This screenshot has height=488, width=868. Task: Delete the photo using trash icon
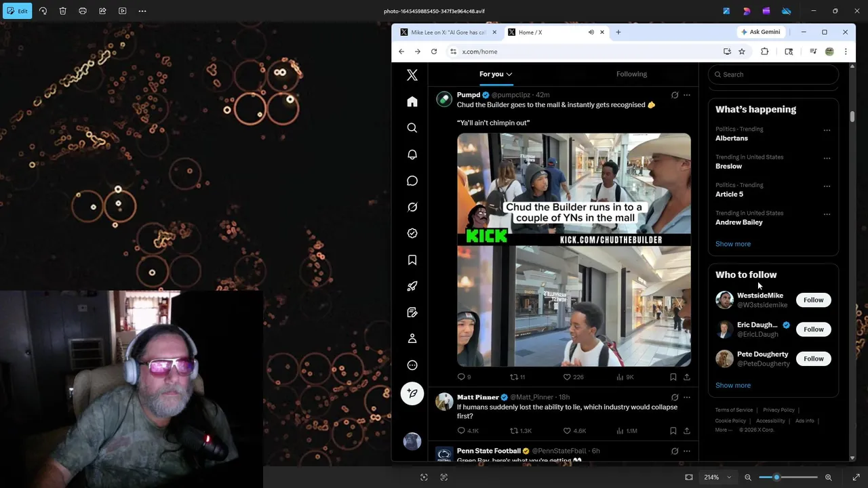point(62,11)
